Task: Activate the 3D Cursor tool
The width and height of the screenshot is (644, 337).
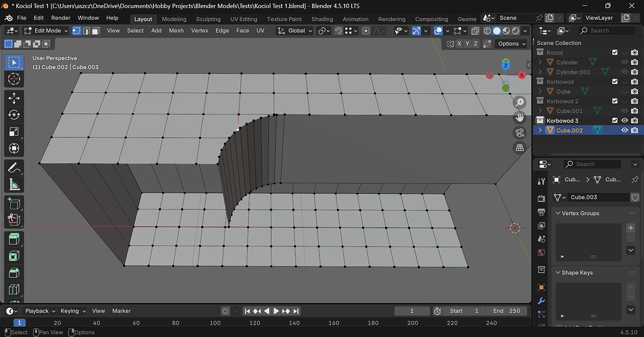Action: [x=14, y=79]
